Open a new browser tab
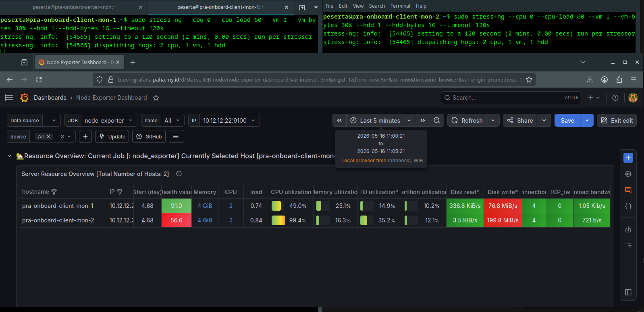 133,62
